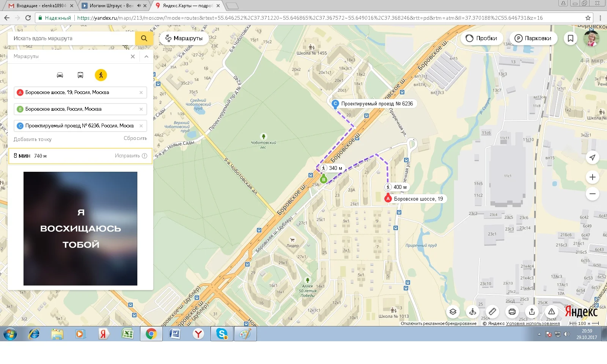The image size is (607, 364).
Task: Select the Яндекс.Карты browser tab
Action: tap(187, 6)
